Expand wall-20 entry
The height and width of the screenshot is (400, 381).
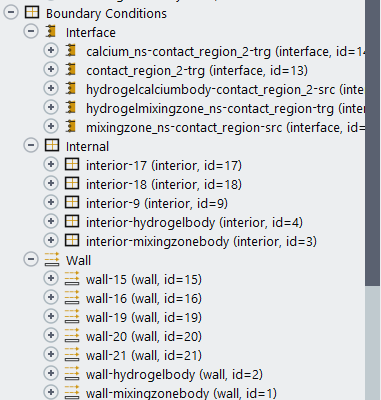[x=51, y=336]
